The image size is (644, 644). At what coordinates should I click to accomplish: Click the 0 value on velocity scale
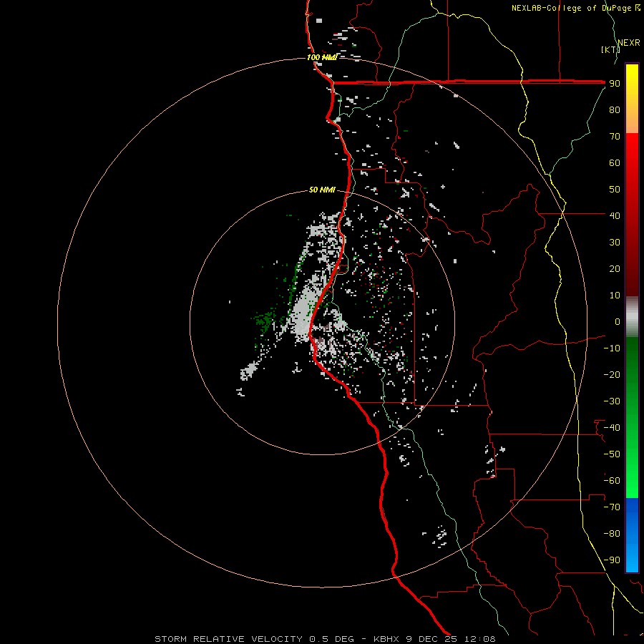pyautogui.click(x=618, y=321)
